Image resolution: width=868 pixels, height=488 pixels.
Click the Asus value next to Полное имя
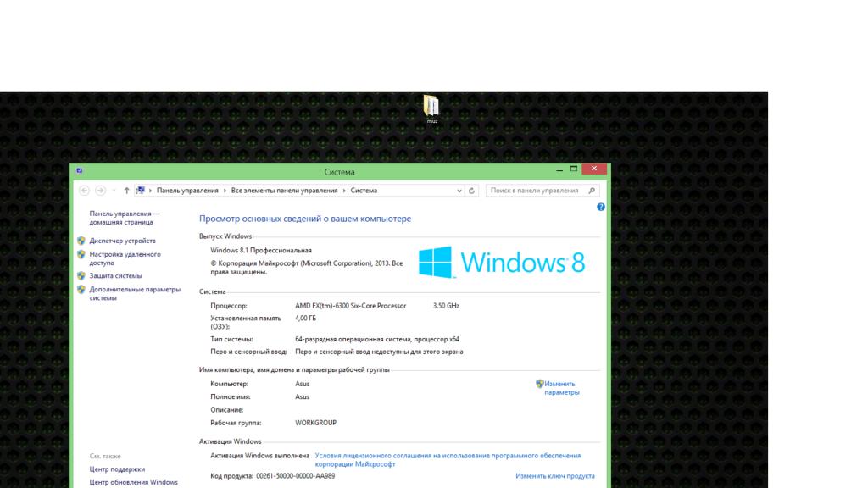[x=303, y=397]
